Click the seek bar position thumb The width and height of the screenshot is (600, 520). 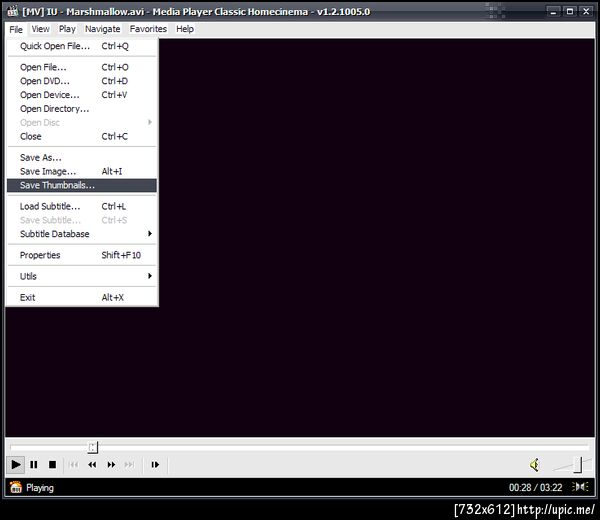(x=93, y=447)
